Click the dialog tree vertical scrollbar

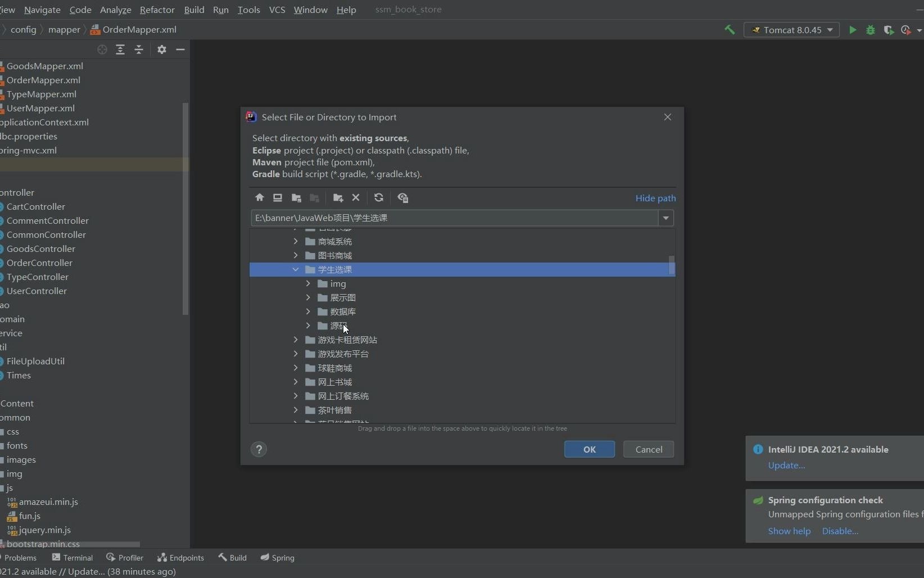pos(671,265)
